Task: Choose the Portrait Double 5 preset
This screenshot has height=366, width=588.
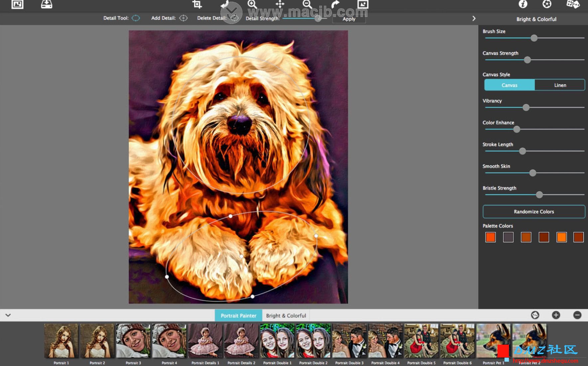Action: coord(421,341)
